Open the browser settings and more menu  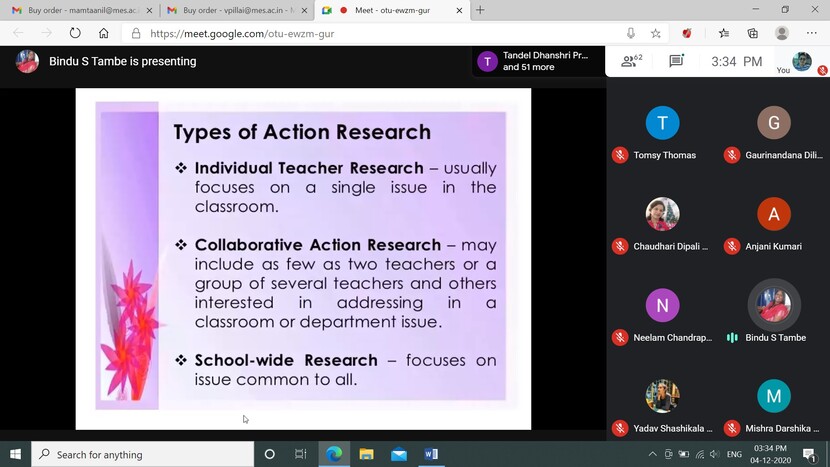tap(812, 33)
